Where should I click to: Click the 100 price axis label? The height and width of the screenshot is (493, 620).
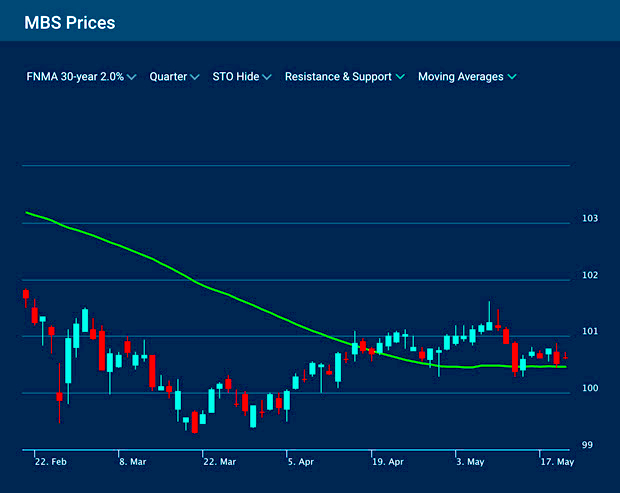click(x=589, y=388)
